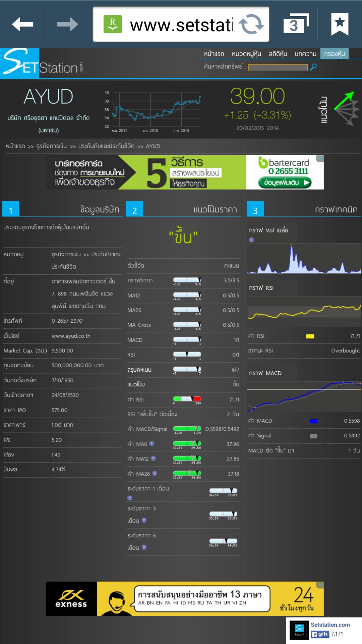The height and width of the screenshot is (644, 362).
Task: Click the RSI status Overbought text
Action: [x=346, y=351]
